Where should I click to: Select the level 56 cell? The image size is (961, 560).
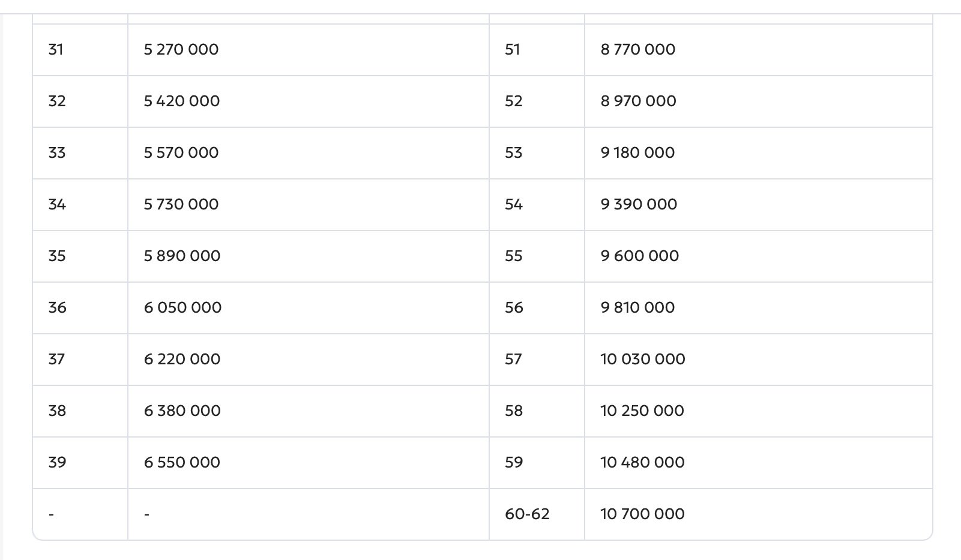(x=514, y=307)
